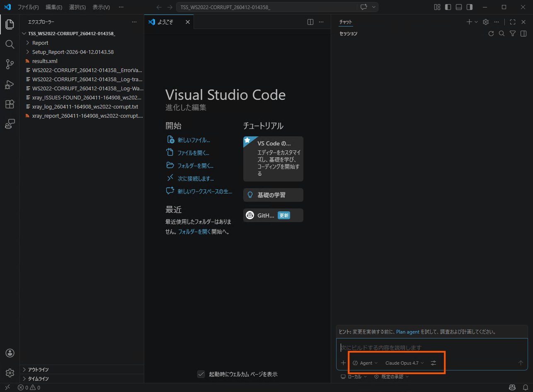Open the 既定の承認 dropdown
The width and height of the screenshot is (533, 392).
coord(391,377)
